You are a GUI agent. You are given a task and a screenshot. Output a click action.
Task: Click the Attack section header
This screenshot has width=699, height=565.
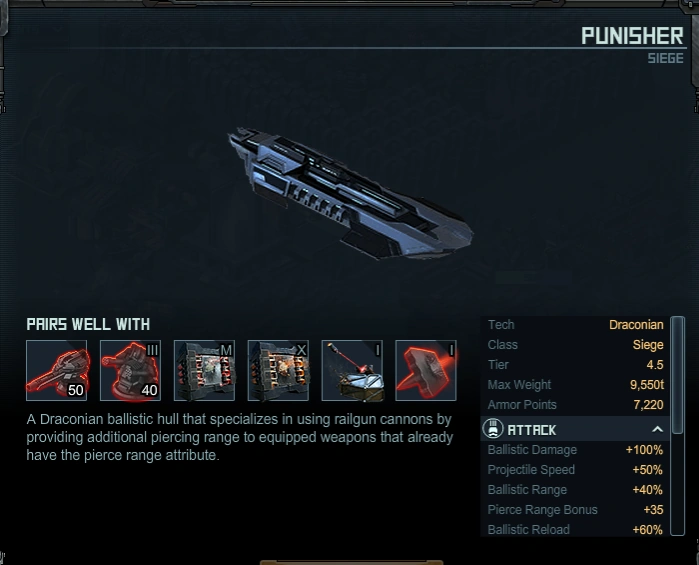pos(575,429)
